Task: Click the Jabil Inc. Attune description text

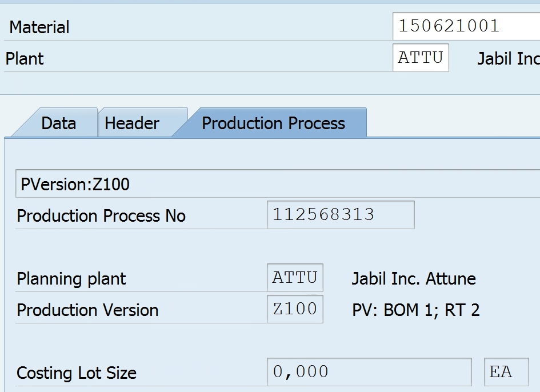Action: tap(414, 279)
